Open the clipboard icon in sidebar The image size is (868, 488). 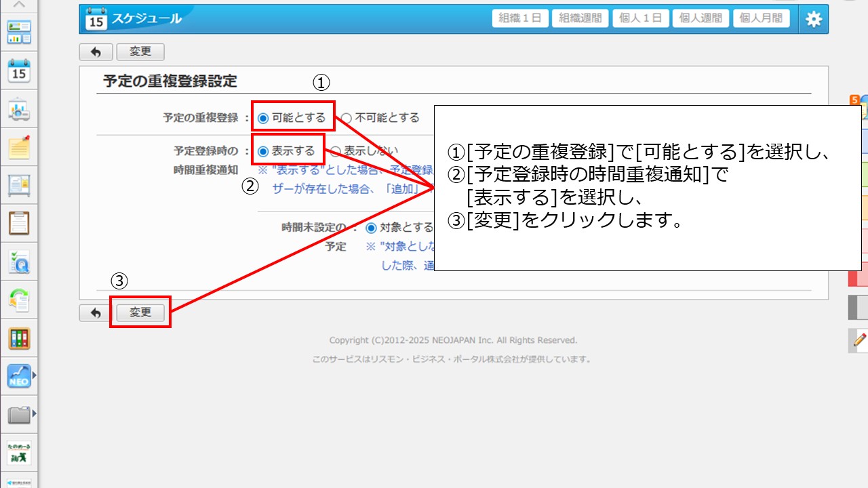tap(19, 222)
